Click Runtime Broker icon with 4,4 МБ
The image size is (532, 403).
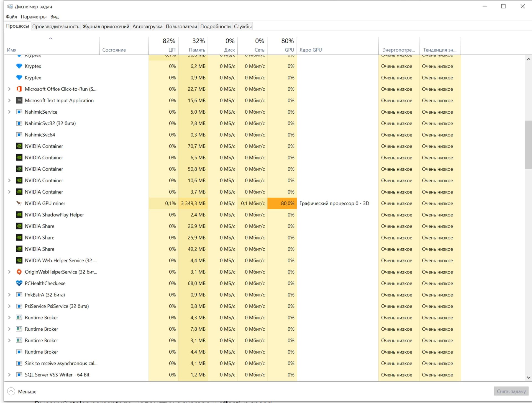pos(19,352)
